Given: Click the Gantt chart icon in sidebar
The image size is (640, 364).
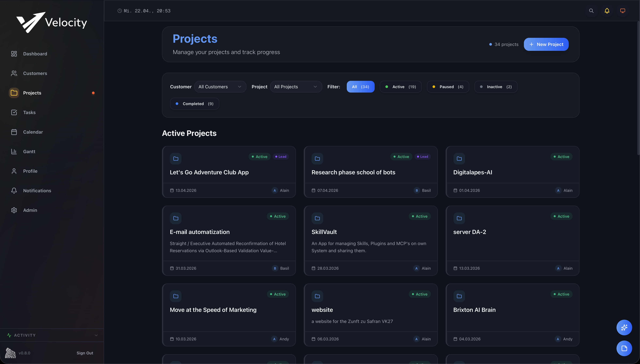Looking at the screenshot, I should 14,152.
